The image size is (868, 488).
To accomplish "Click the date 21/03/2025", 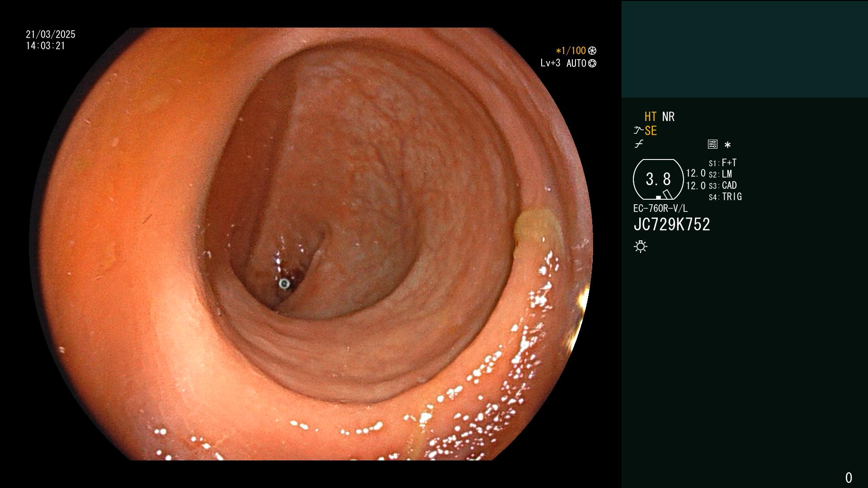I will 51,34.
